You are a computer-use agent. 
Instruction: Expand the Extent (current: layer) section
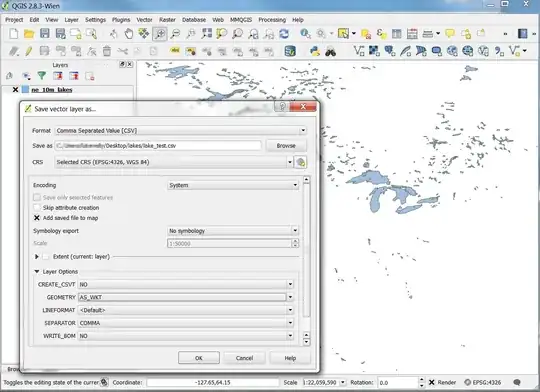coord(37,257)
